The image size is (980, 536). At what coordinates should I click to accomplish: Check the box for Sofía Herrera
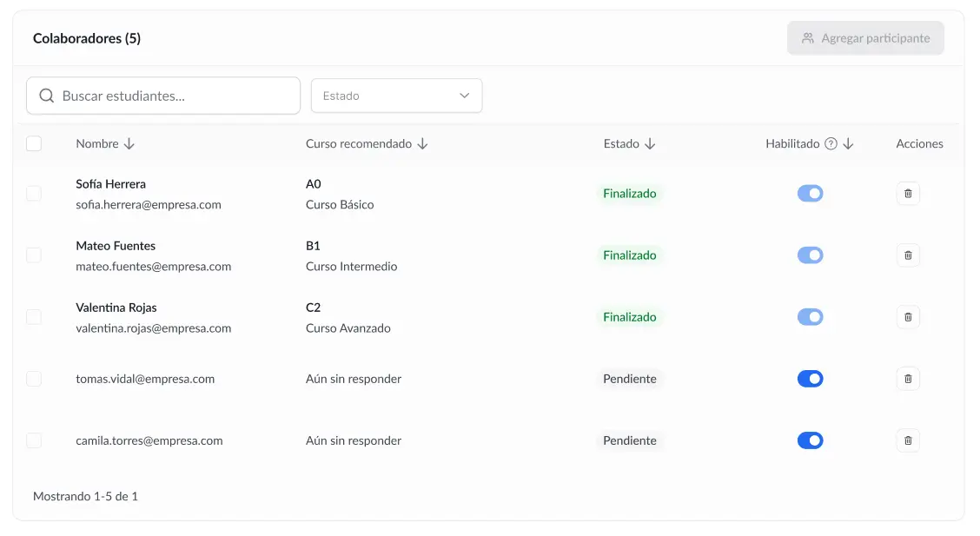34,194
